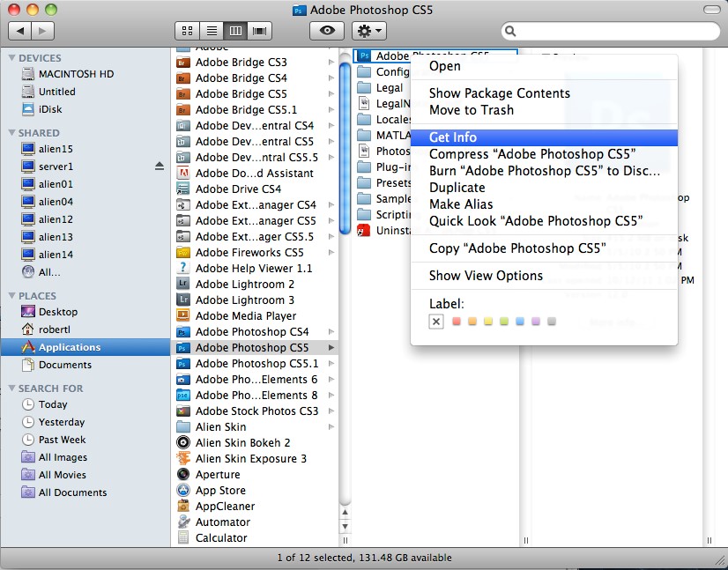Choose Move to Trash

coord(544,110)
